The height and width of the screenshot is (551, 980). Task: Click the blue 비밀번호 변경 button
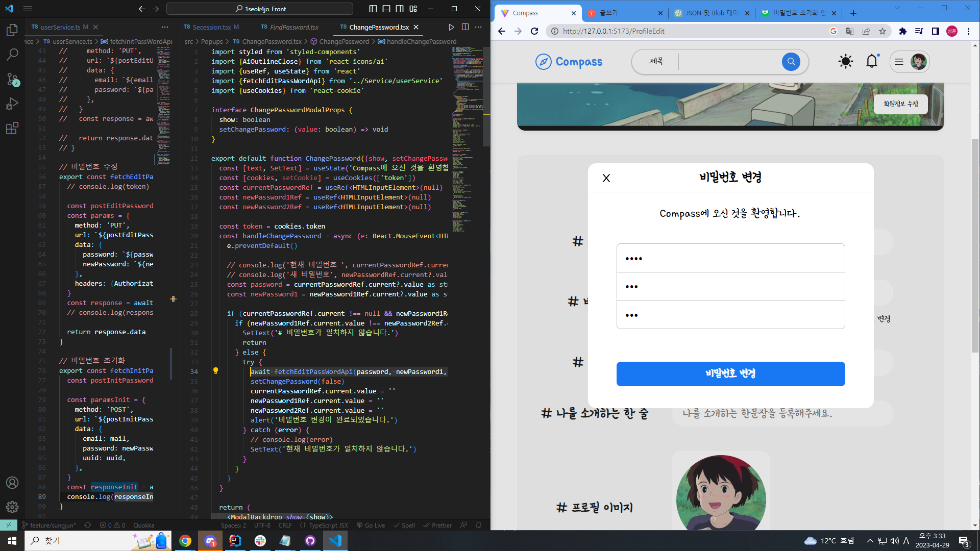tap(730, 374)
